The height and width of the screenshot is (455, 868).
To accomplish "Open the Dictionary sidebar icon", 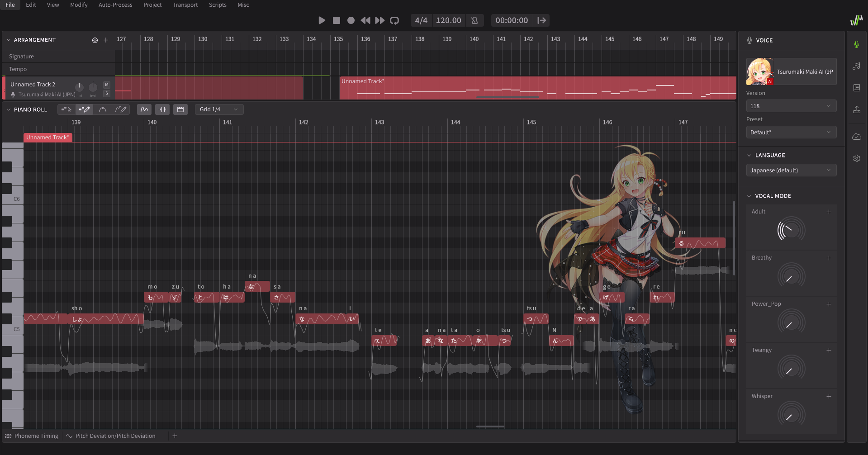I will click(857, 88).
